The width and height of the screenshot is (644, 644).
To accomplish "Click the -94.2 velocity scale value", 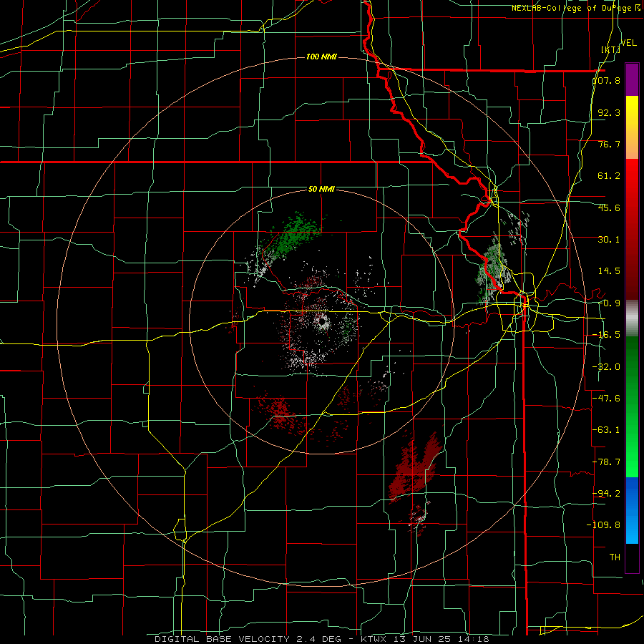I will (607, 493).
